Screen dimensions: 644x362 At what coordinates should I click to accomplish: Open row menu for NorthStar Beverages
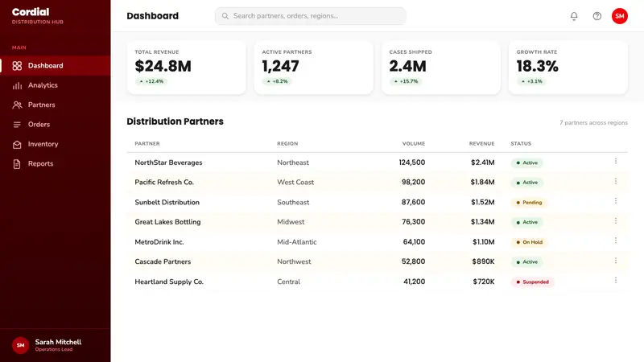coord(615,162)
